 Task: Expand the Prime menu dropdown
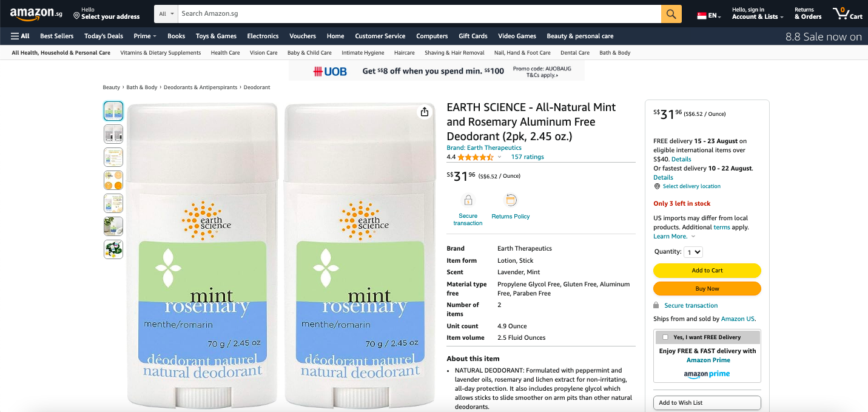[x=145, y=36]
